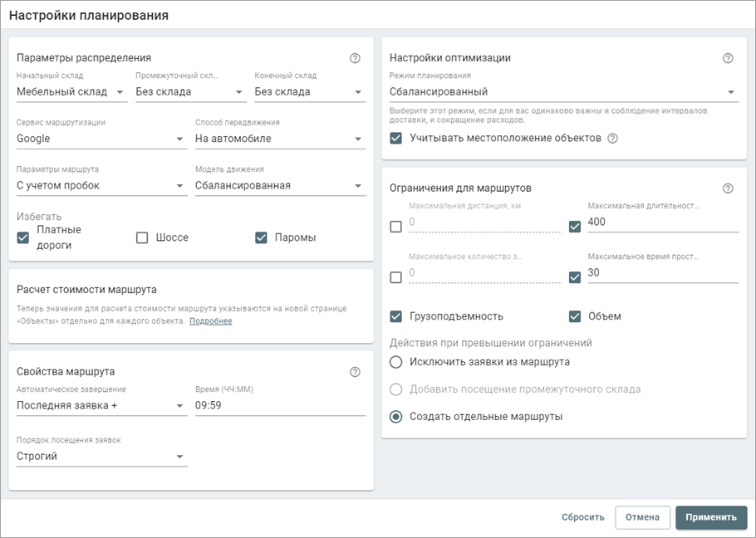The width and height of the screenshot is (756, 538).
Task: Click the Применить button
Action: coord(711,516)
